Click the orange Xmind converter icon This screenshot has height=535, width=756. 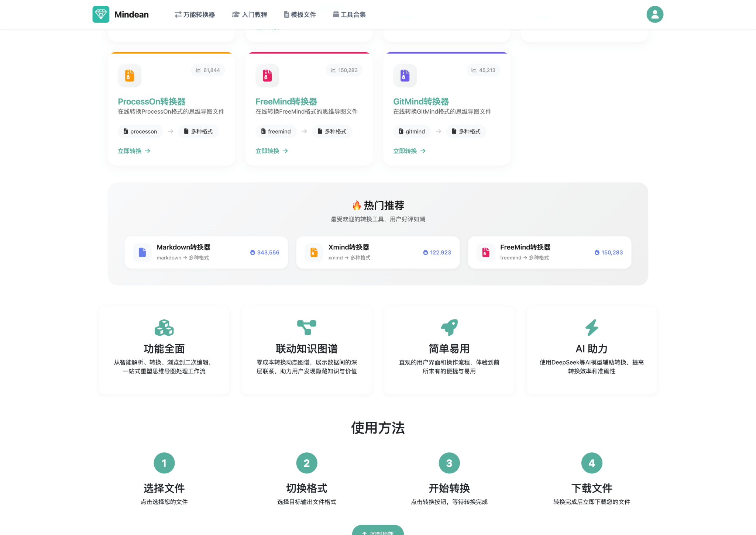pos(314,252)
